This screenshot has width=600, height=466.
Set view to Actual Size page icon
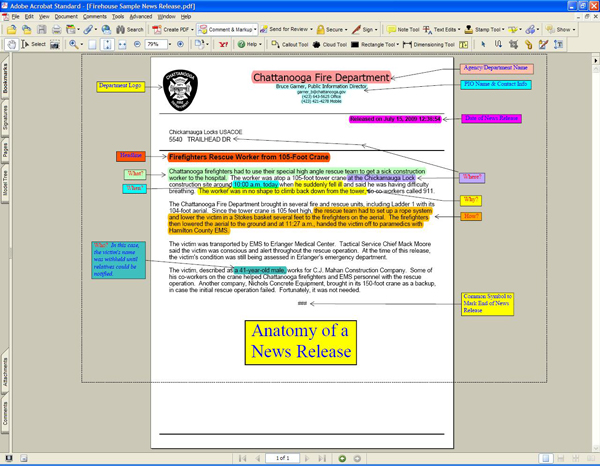click(x=92, y=44)
